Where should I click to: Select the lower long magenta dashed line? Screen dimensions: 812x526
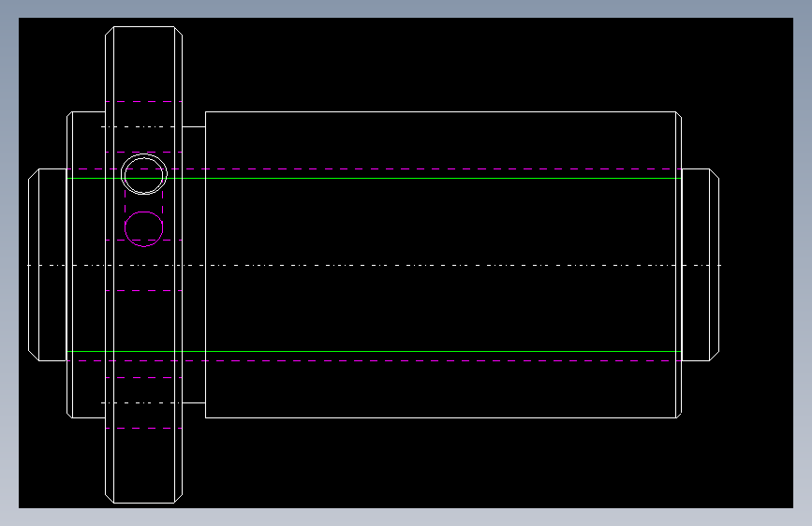(x=374, y=361)
